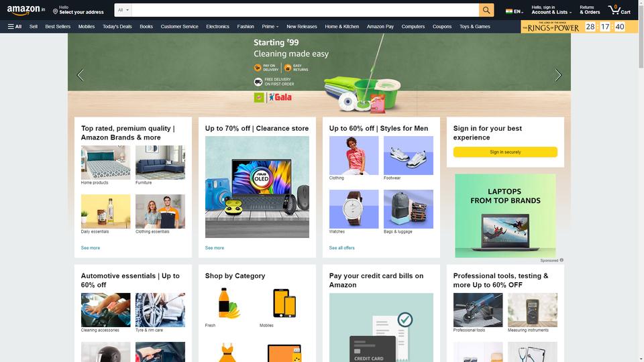Open Fashion in nav bar

(246, 26)
